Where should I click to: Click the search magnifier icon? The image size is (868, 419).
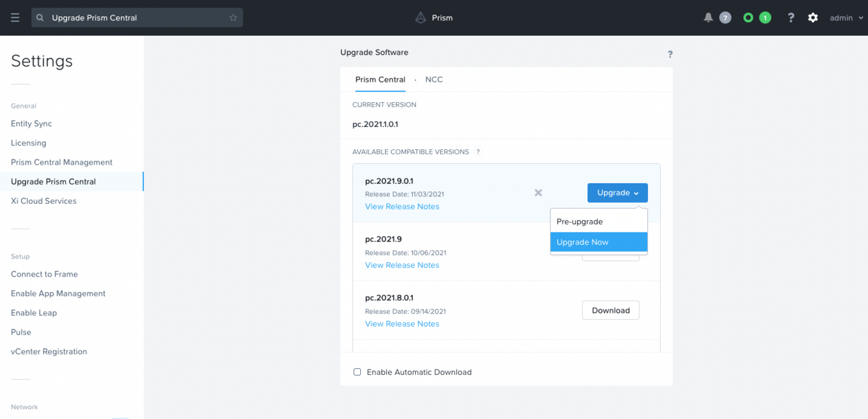40,18
